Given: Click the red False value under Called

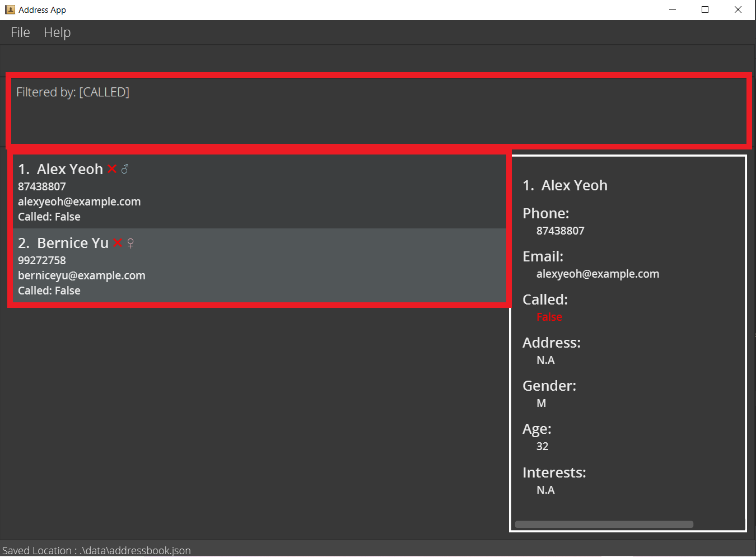Looking at the screenshot, I should click(549, 317).
